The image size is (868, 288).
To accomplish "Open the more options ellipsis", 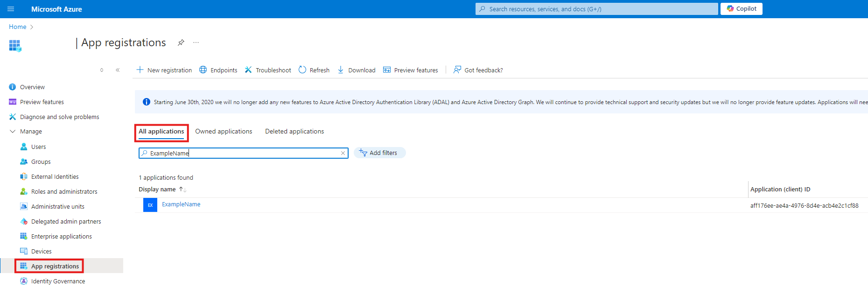I will click(196, 42).
